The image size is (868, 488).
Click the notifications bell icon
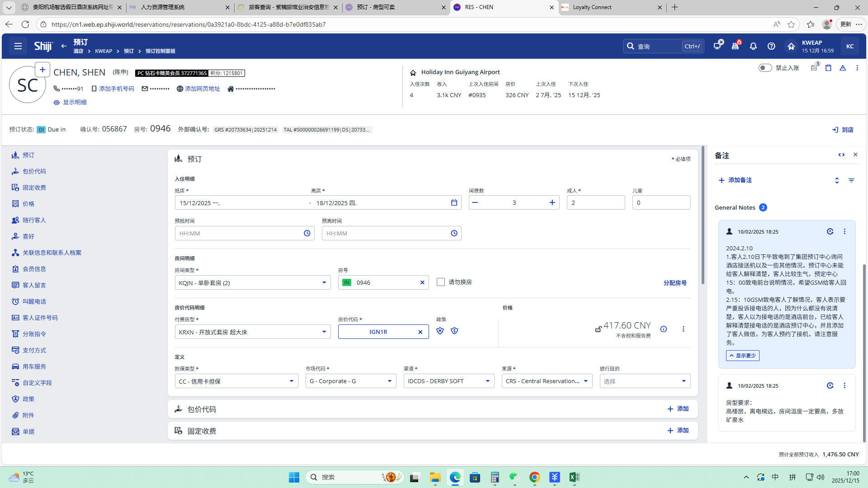(x=753, y=46)
